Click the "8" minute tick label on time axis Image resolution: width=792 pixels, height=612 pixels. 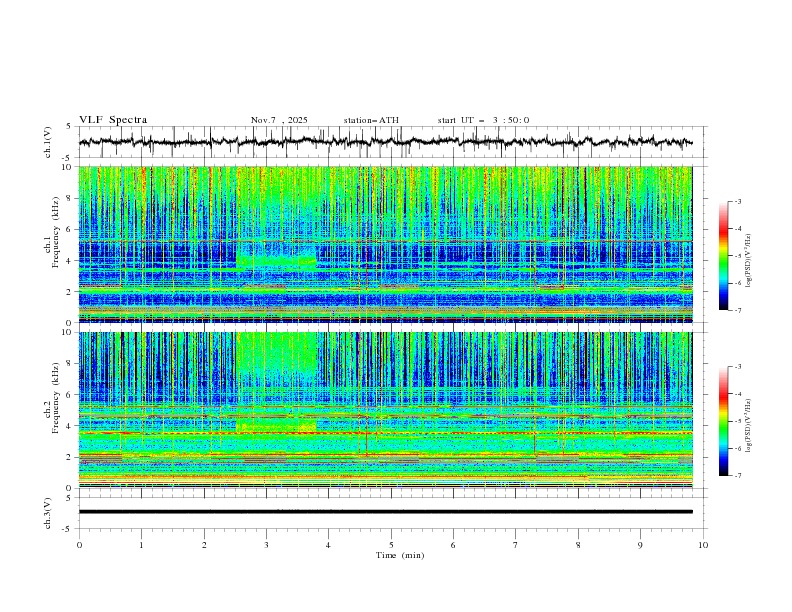[578, 545]
